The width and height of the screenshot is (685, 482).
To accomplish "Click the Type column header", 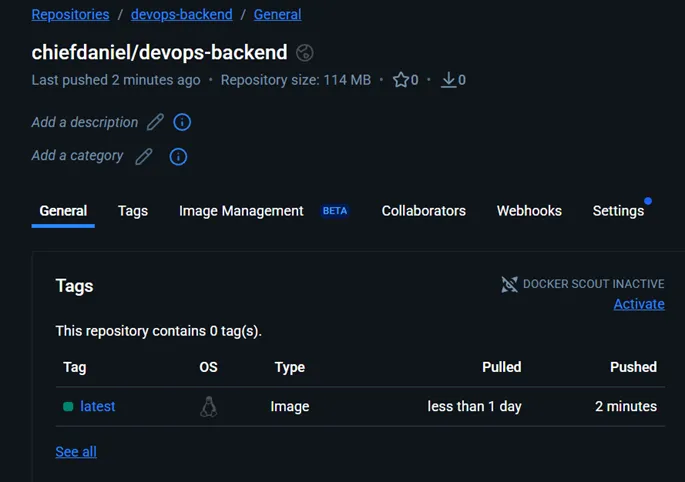I will tap(290, 367).
